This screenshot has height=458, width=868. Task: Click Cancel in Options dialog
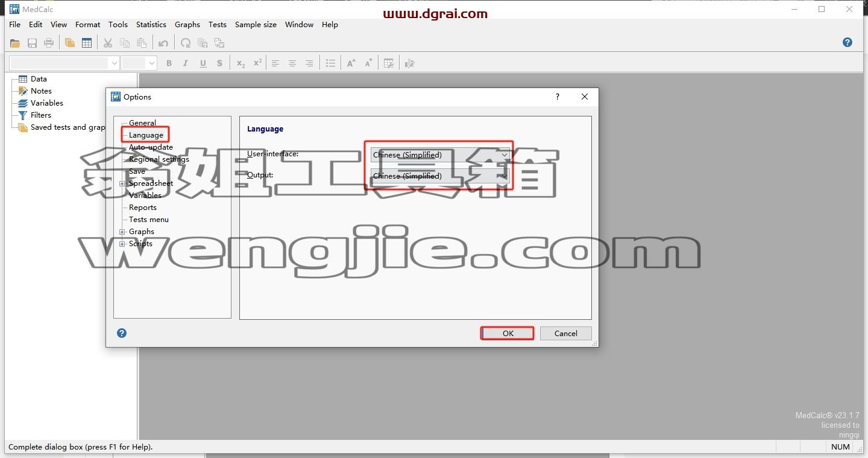[566, 333]
